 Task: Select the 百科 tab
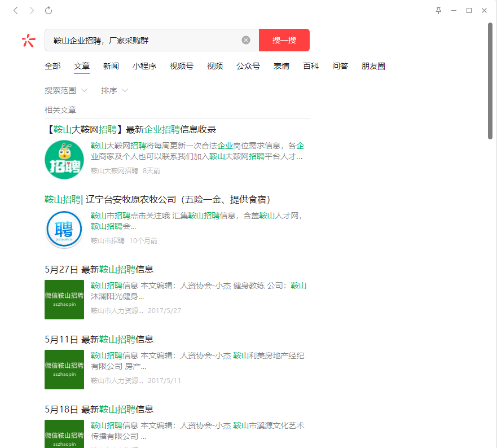[x=311, y=66]
